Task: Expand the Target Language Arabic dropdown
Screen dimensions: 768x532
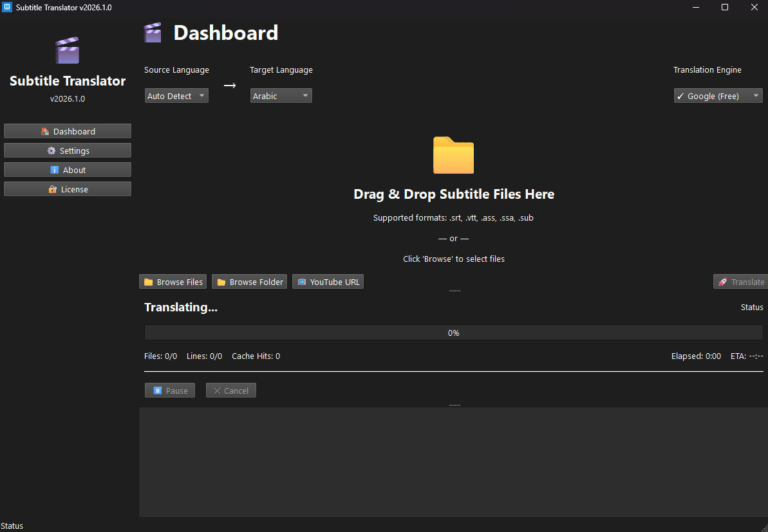Action: coord(281,96)
